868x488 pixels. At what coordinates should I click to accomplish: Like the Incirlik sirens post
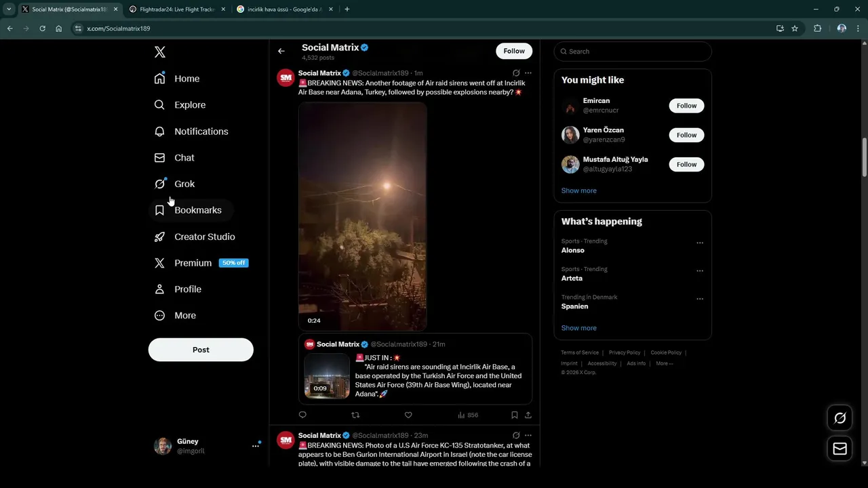tap(408, 415)
